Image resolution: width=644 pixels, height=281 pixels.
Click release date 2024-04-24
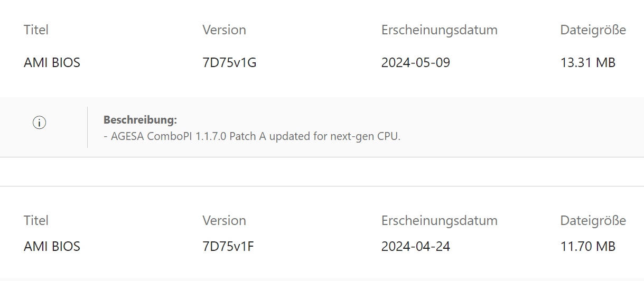point(416,246)
